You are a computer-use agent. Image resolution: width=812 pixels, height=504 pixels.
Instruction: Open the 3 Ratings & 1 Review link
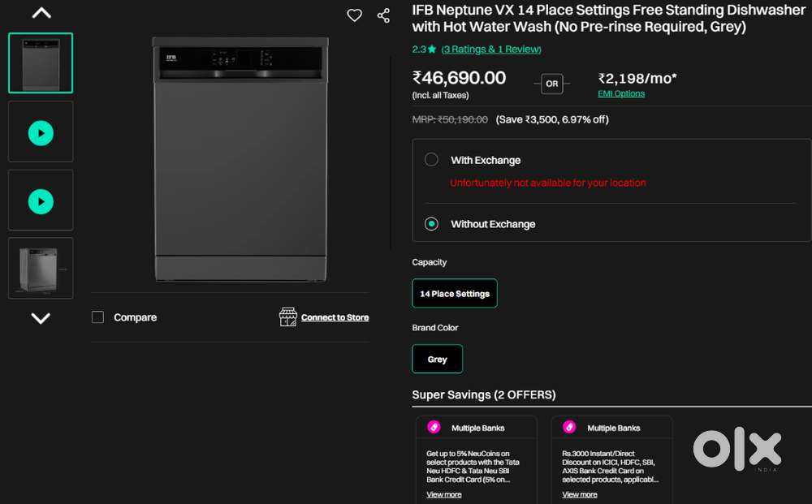[x=491, y=50]
